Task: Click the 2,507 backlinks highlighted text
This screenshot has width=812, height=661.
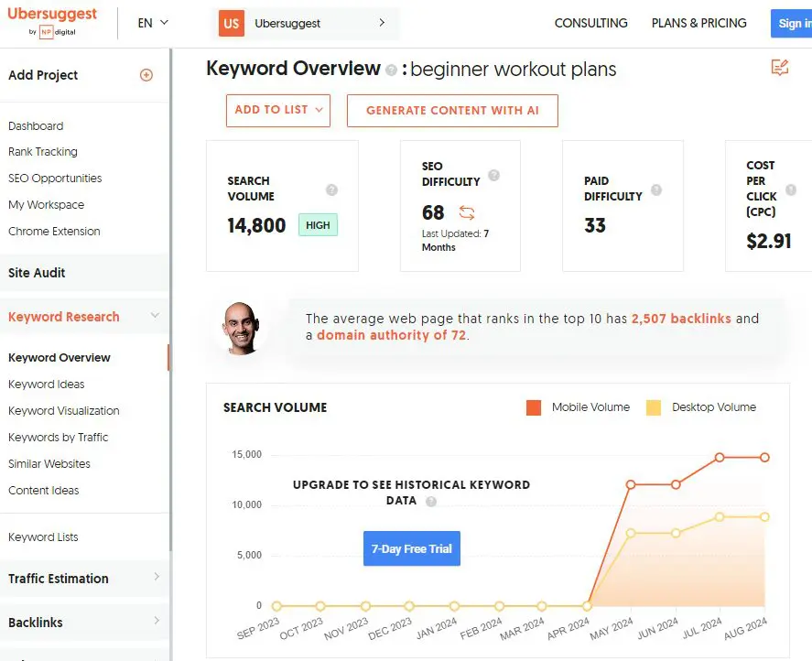Action: coord(681,319)
